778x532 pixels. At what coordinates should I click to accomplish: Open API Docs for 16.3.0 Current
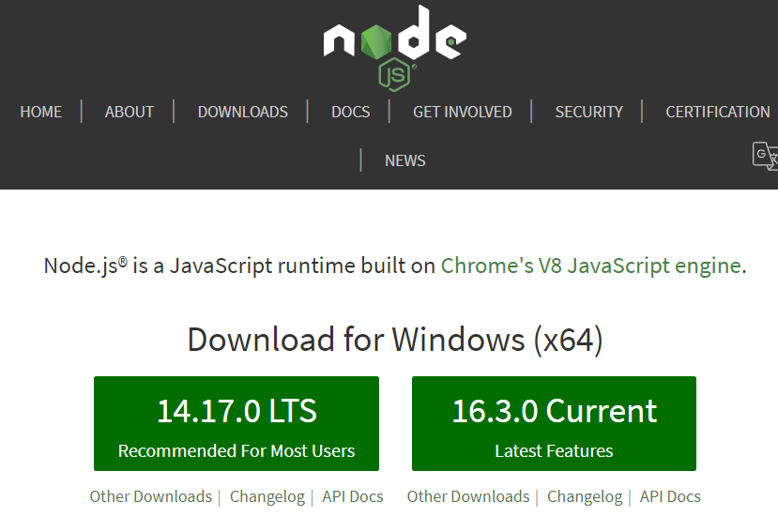pyautogui.click(x=670, y=496)
